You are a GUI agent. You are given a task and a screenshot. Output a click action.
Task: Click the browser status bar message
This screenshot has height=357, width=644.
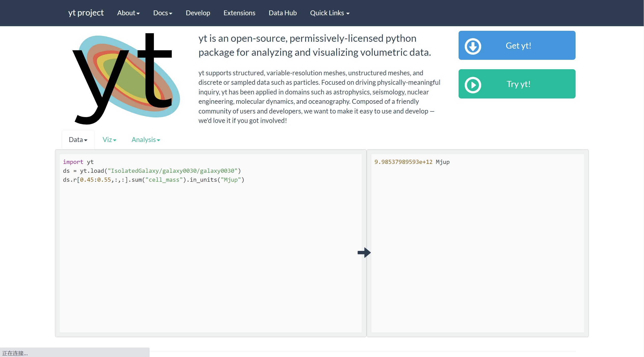click(15, 353)
